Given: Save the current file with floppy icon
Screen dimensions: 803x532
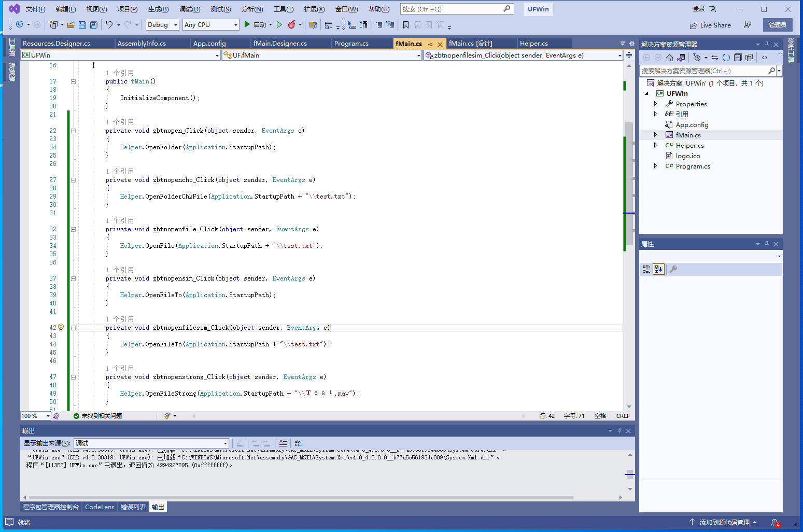Looking at the screenshot, I should [x=82, y=24].
